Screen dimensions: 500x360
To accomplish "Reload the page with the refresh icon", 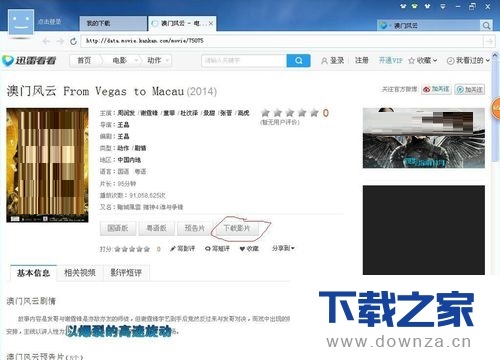I will 73,41.
